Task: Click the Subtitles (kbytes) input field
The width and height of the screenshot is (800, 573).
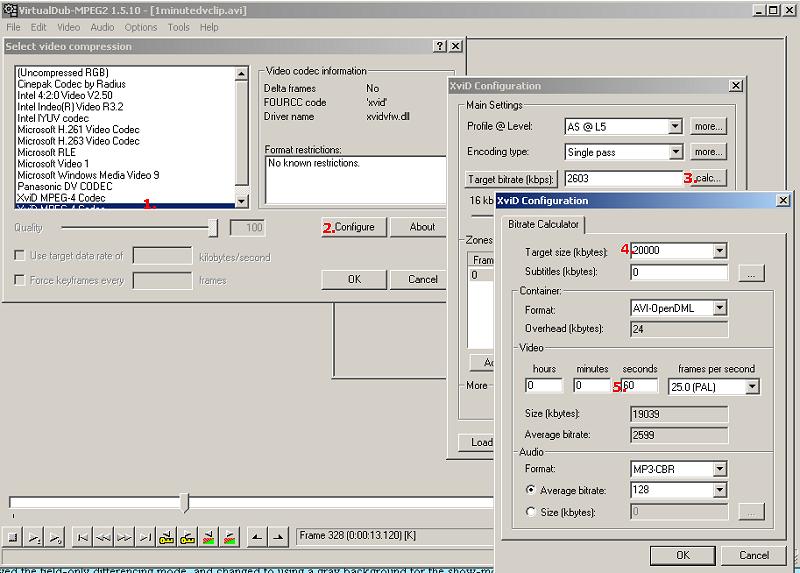Action: (679, 272)
